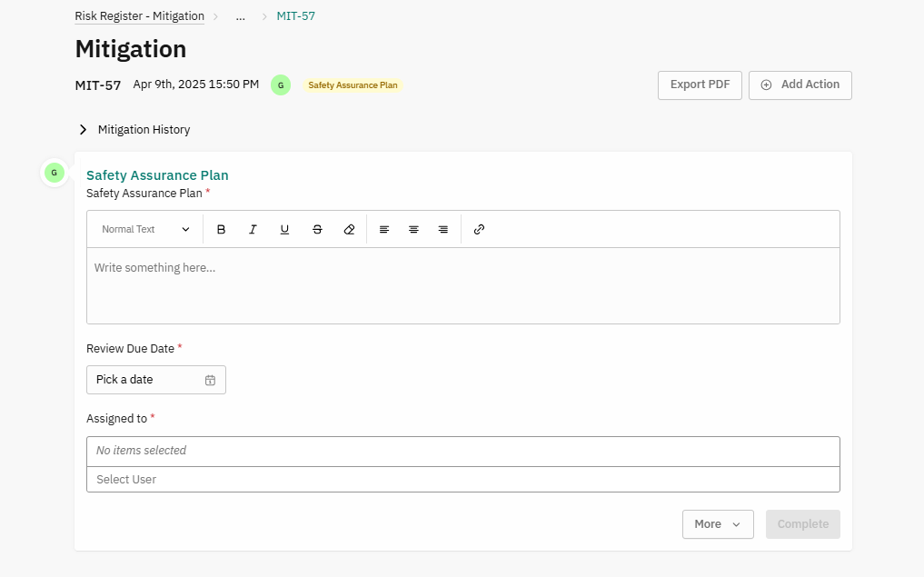Click the Mitigation page title

point(131,49)
